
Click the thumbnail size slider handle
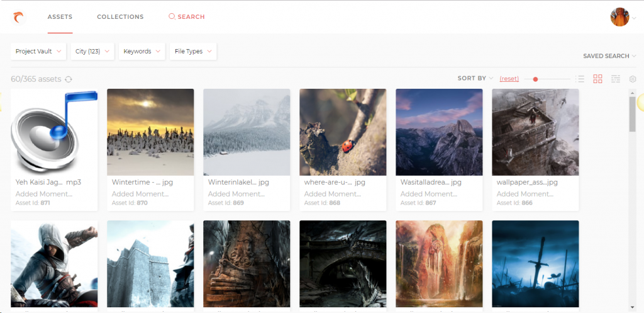click(535, 79)
